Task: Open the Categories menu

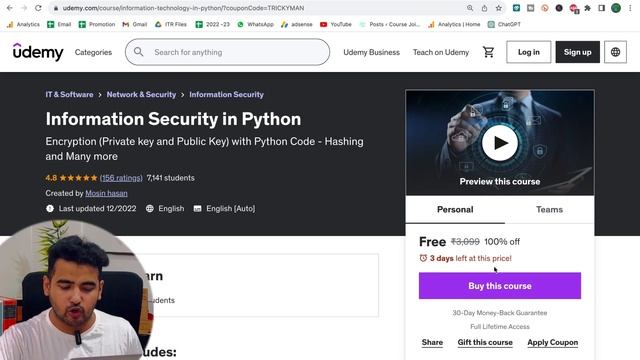Action: point(93,52)
